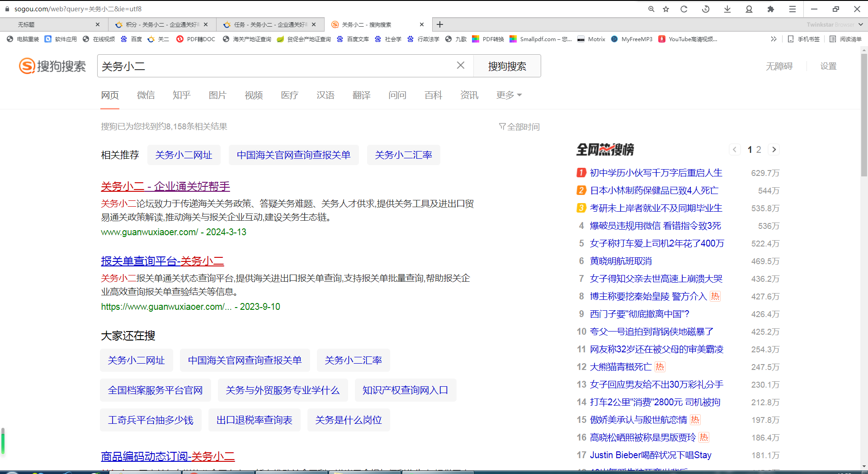Open browsing history clock icon
The width and height of the screenshot is (868, 474).
(706, 9)
